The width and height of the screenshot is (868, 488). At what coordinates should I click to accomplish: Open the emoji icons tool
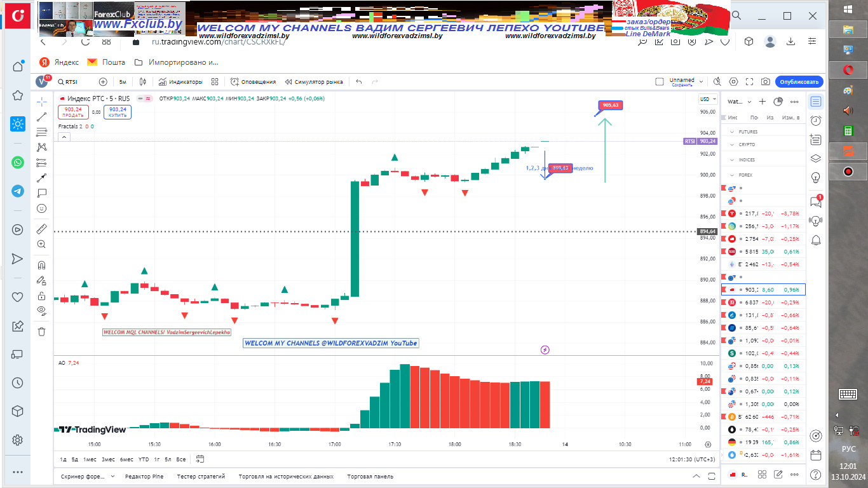(x=41, y=208)
